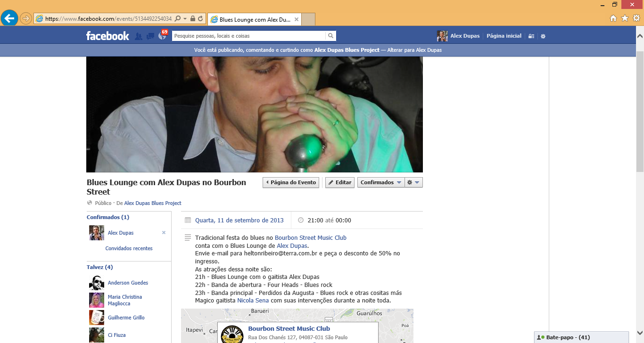This screenshot has width=644, height=343.
Task: Open the Confirmados RSVP dropdown
Action: point(381,182)
